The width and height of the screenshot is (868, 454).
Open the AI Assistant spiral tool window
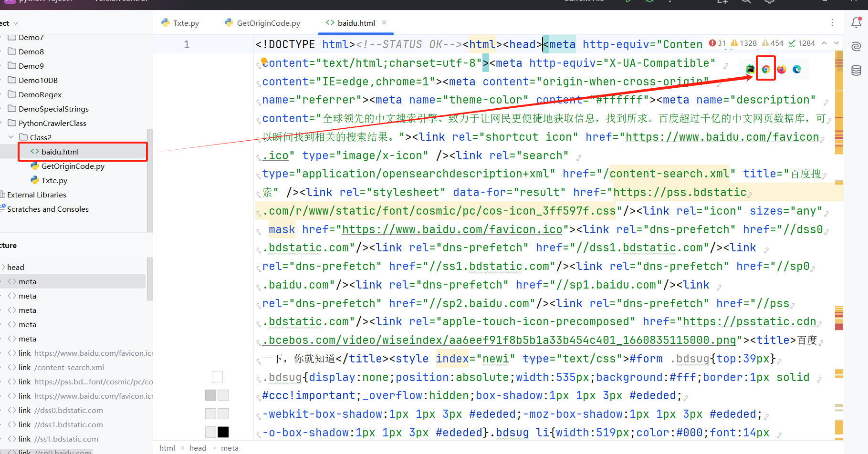(x=857, y=46)
